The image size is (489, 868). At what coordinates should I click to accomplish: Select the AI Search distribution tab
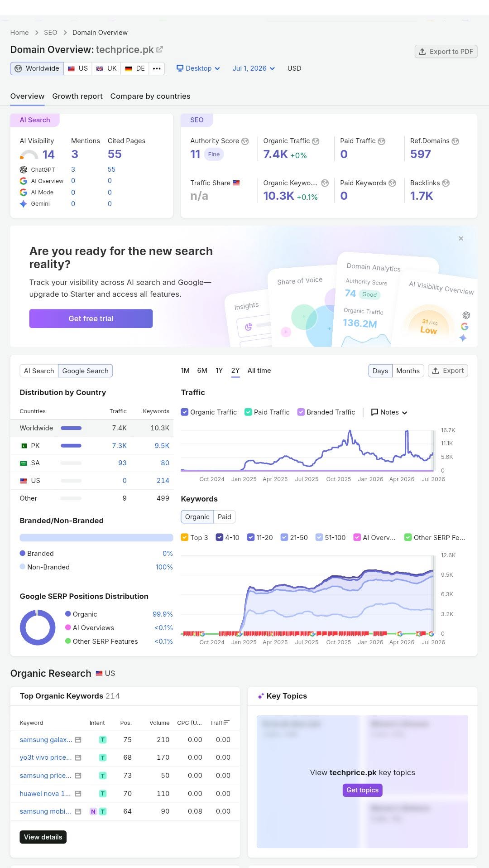39,371
